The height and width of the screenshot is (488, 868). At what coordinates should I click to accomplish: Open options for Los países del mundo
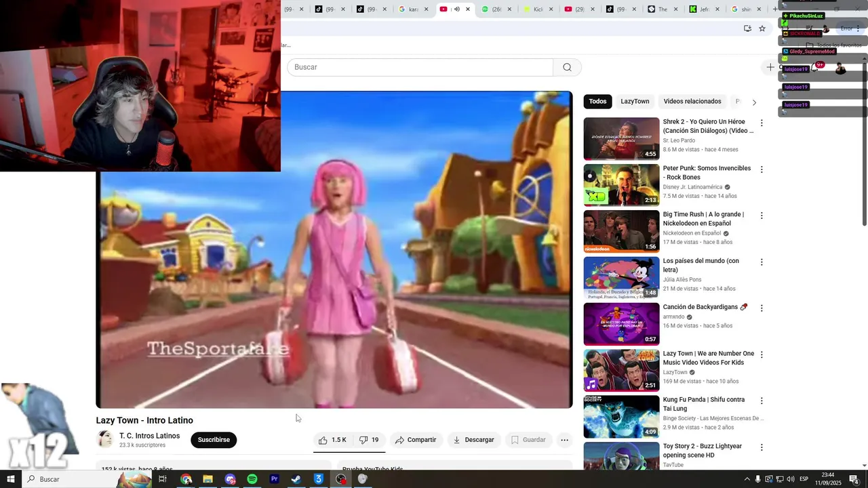762,262
